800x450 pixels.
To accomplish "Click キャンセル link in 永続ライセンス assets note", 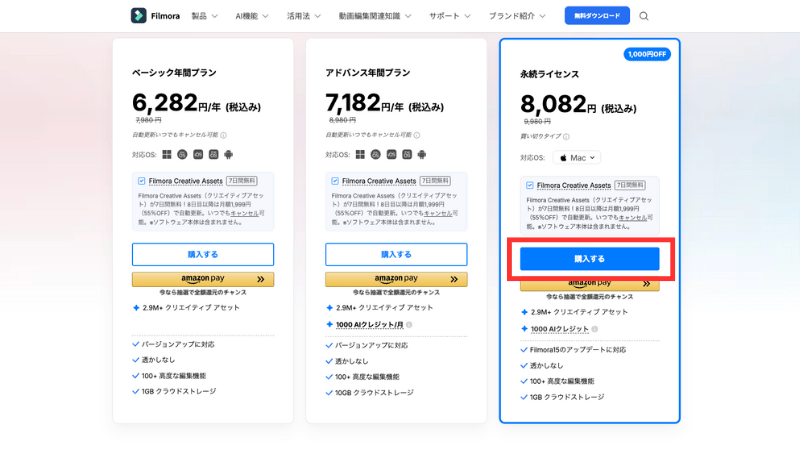I will click(632, 217).
